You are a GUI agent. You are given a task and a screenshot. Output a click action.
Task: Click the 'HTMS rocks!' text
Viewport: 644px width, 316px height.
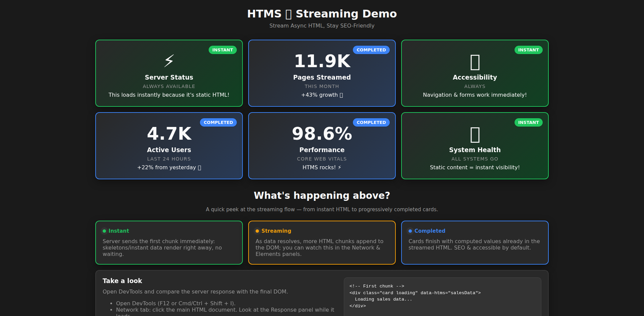tap(322, 168)
